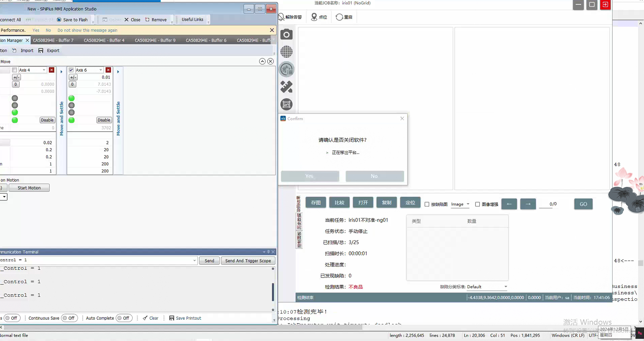
Task: Click the 重启 restart icon
Action: pos(339,17)
